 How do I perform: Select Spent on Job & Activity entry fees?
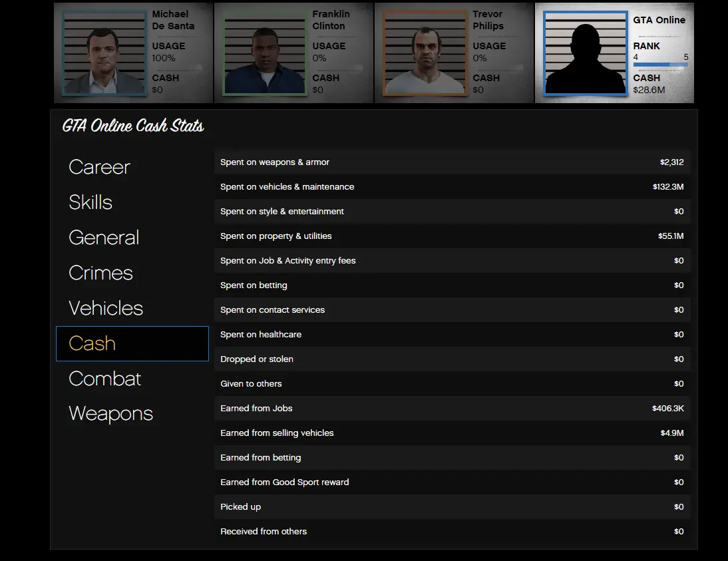point(453,260)
